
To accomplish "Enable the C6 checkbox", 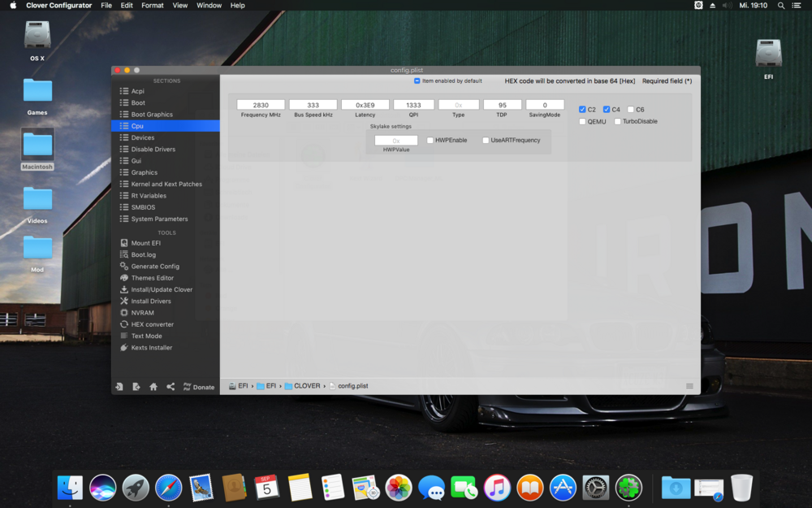I will point(631,110).
